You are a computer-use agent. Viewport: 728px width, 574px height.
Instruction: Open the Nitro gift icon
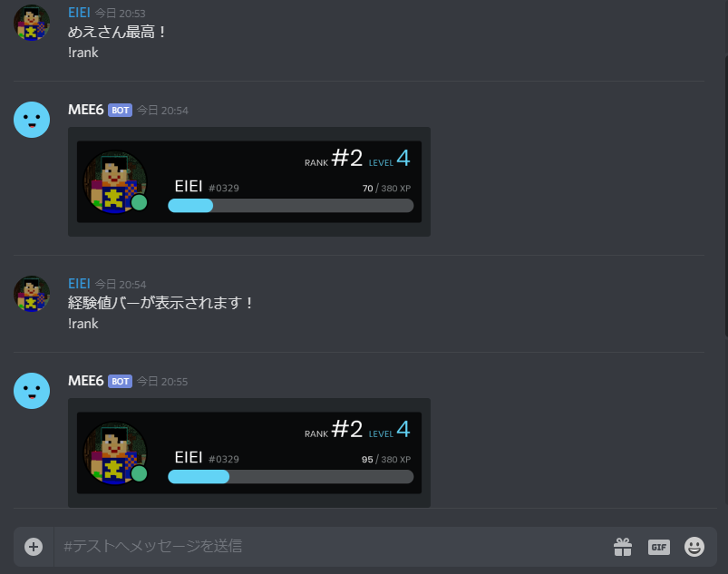pyautogui.click(x=623, y=547)
